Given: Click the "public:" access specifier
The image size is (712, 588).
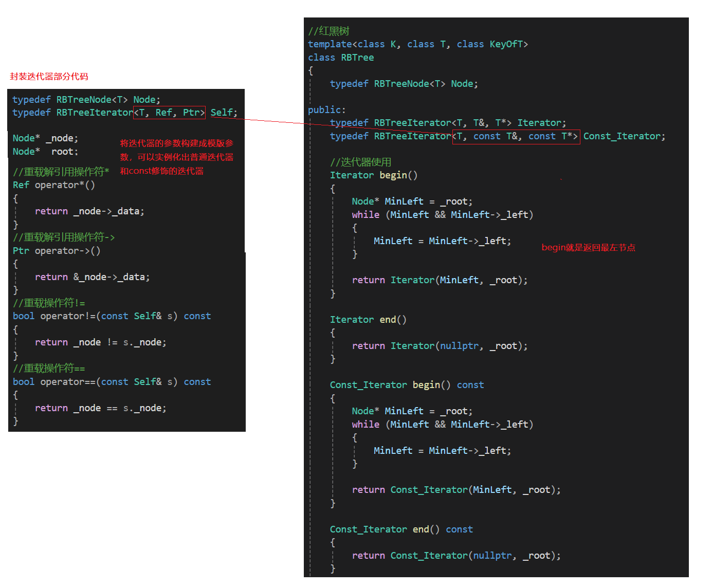Looking at the screenshot, I should 326,110.
